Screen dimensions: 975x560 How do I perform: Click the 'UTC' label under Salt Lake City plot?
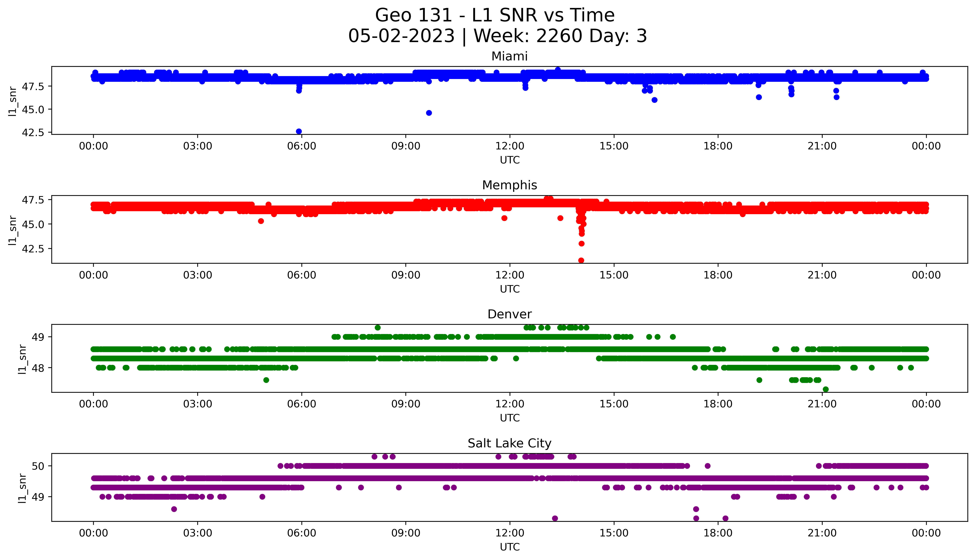pos(510,547)
